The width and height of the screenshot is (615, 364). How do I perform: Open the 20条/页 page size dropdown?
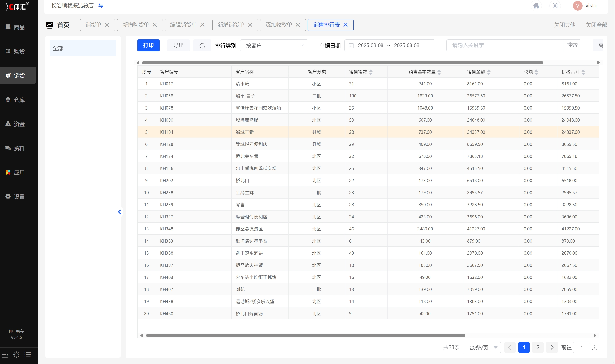pos(482,347)
